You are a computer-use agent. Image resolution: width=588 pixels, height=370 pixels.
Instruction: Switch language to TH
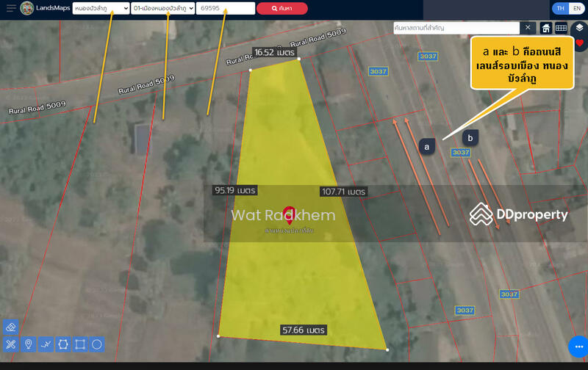pos(560,8)
